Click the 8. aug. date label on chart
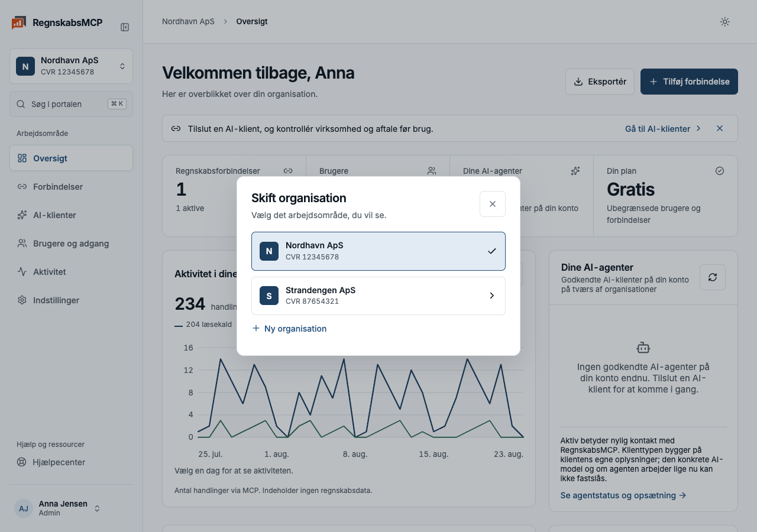This screenshot has width=757, height=532. [355, 454]
